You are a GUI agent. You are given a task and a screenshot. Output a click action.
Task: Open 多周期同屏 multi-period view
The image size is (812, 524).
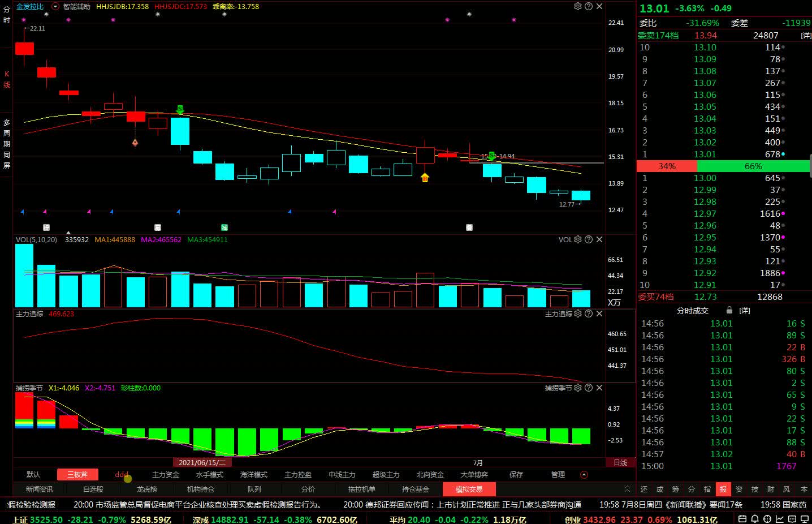pos(7,144)
